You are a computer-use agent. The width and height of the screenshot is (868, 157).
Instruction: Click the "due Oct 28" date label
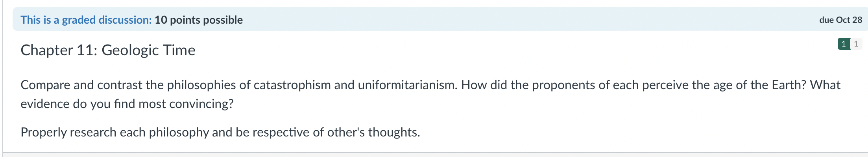click(840, 20)
